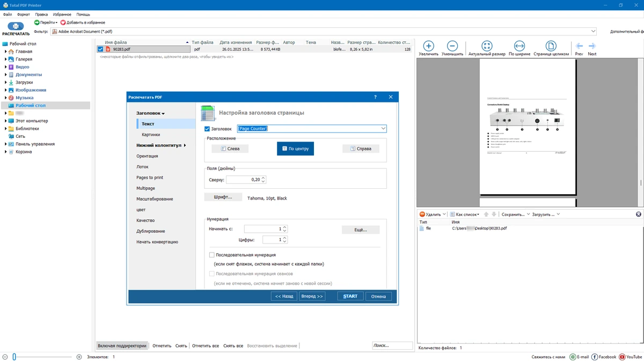
Task: Zoom in with the Увеличить icon
Action: [429, 46]
